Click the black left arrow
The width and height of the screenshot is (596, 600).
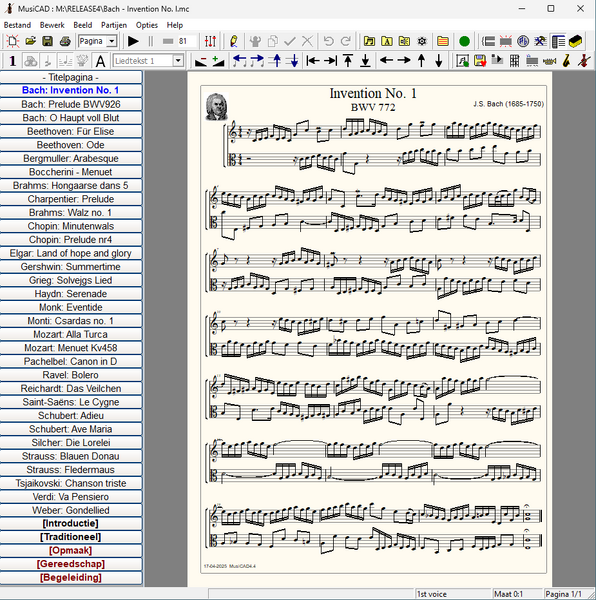click(386, 60)
